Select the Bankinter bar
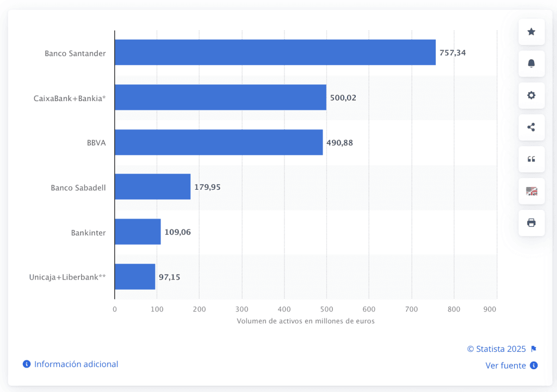 coord(138,232)
